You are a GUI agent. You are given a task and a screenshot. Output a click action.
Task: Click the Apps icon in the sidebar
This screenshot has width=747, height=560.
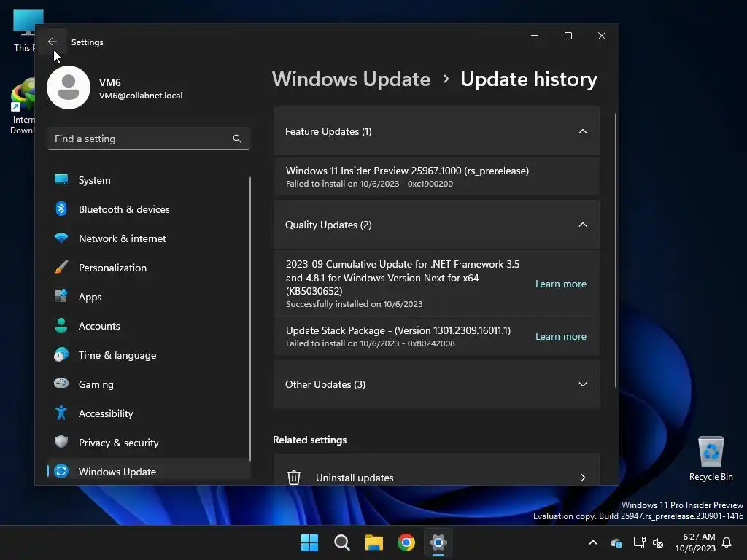(61, 296)
